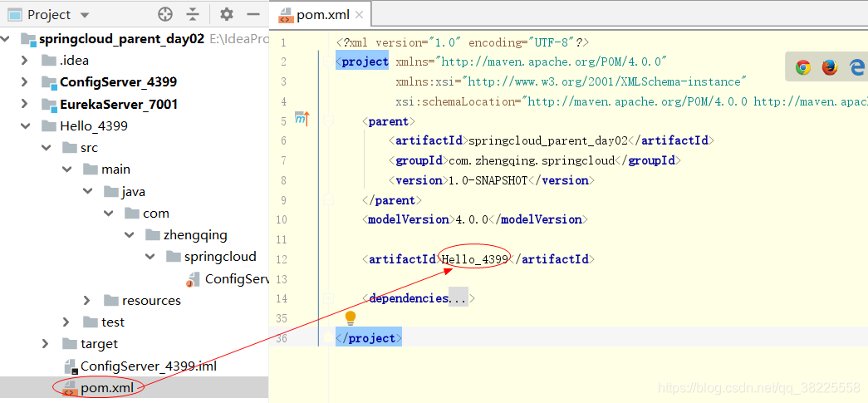
Task: Click the closing project tag
Action: pos(369,338)
